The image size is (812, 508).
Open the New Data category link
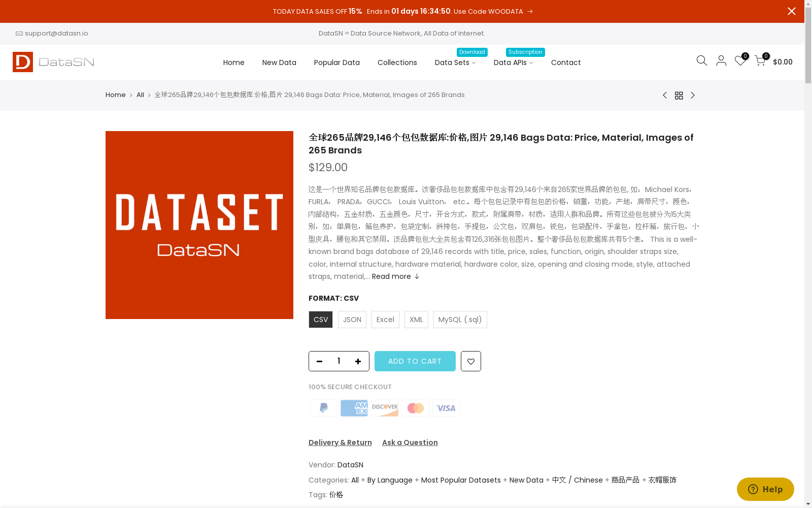(x=526, y=480)
